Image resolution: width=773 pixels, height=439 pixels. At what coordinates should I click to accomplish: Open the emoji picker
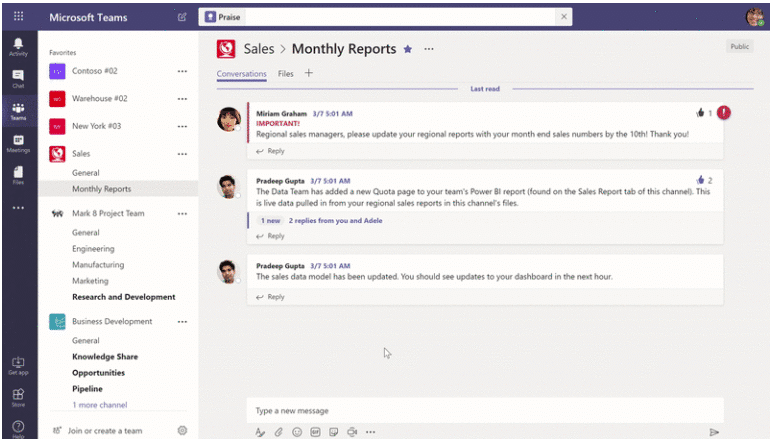click(x=297, y=432)
